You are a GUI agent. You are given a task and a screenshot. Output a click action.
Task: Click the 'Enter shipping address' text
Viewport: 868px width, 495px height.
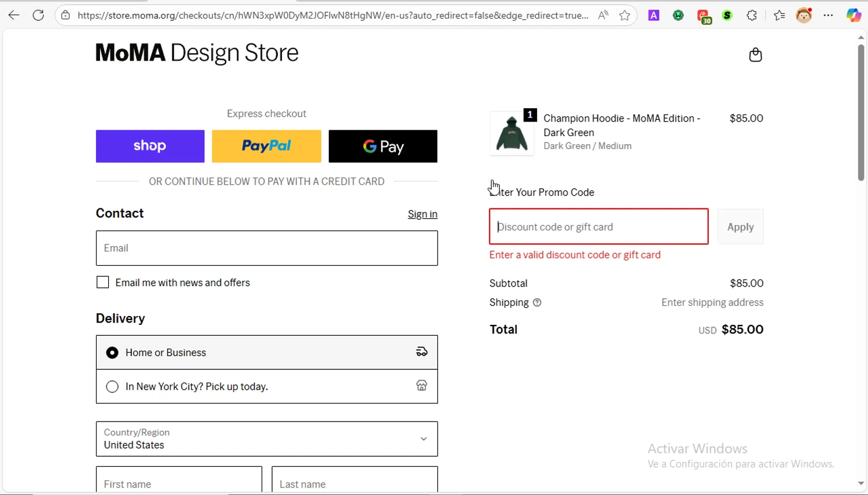[x=712, y=302]
